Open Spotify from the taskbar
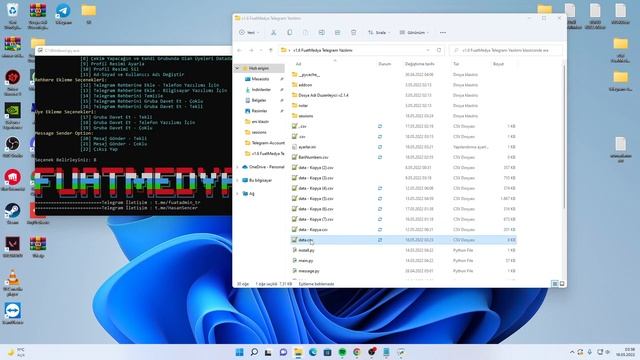Viewport: 640px width, 360px height. [342, 352]
